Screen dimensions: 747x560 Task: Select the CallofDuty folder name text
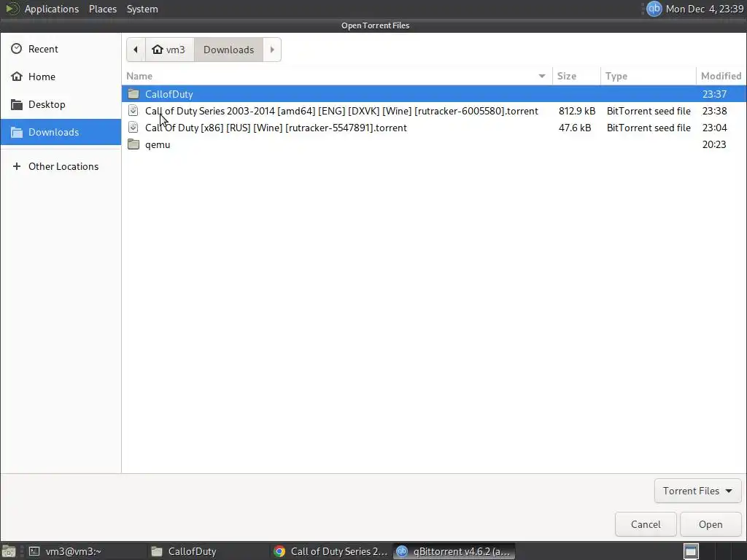[169, 94]
